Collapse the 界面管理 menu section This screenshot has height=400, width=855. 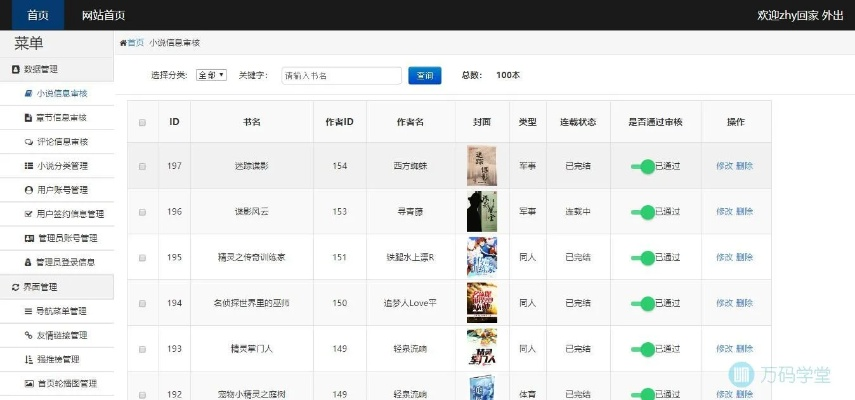click(x=57, y=287)
